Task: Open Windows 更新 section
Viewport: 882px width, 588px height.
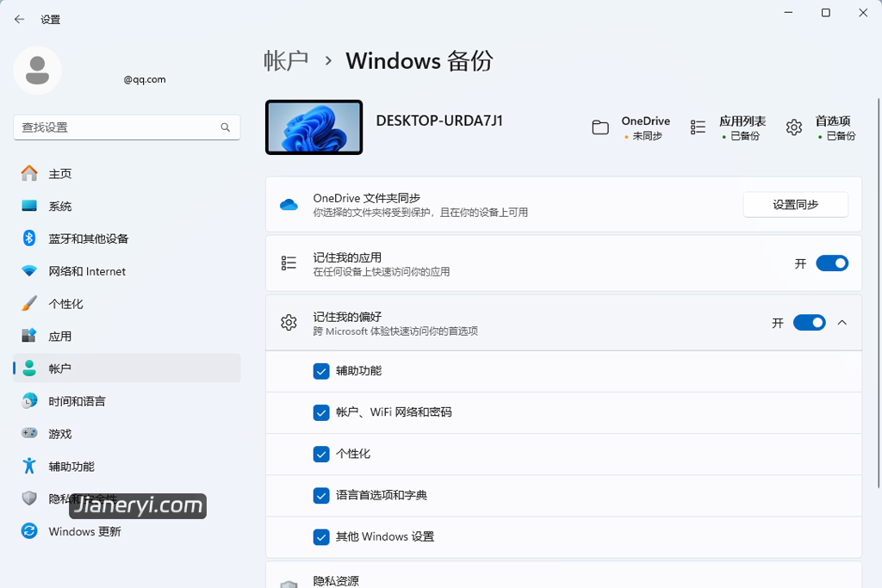Action: 127,530
